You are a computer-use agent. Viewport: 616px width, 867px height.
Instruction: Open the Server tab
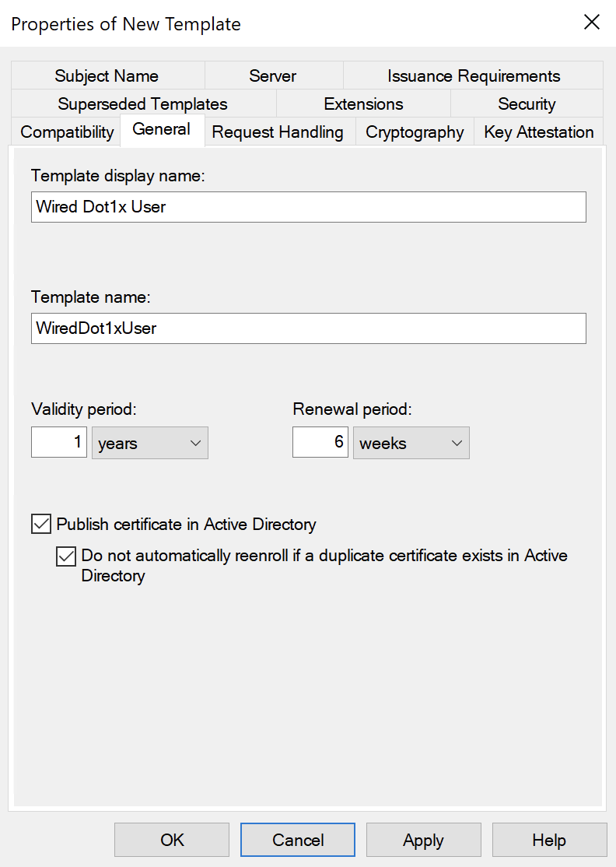coord(272,76)
